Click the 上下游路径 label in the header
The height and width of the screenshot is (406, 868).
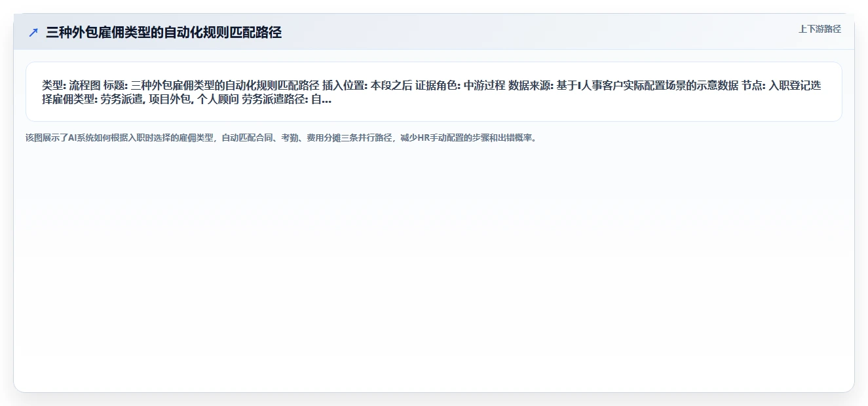pyautogui.click(x=820, y=29)
